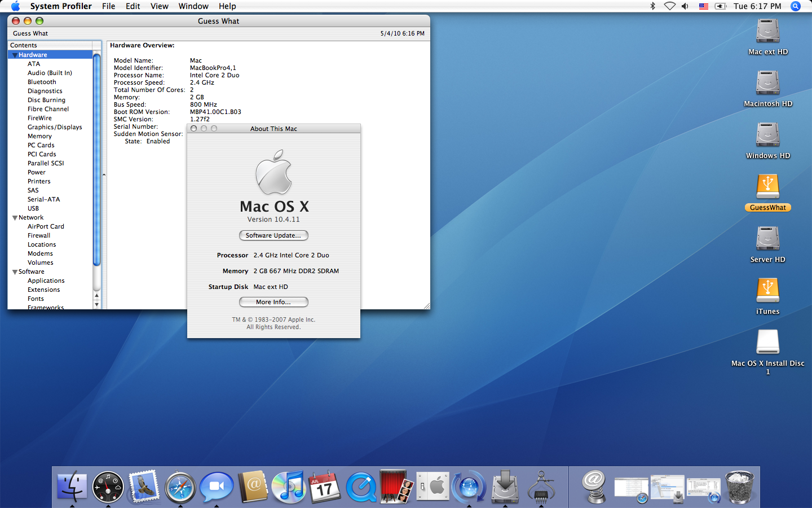Select Power in the Hardware list
The height and width of the screenshot is (508, 812).
37,172
